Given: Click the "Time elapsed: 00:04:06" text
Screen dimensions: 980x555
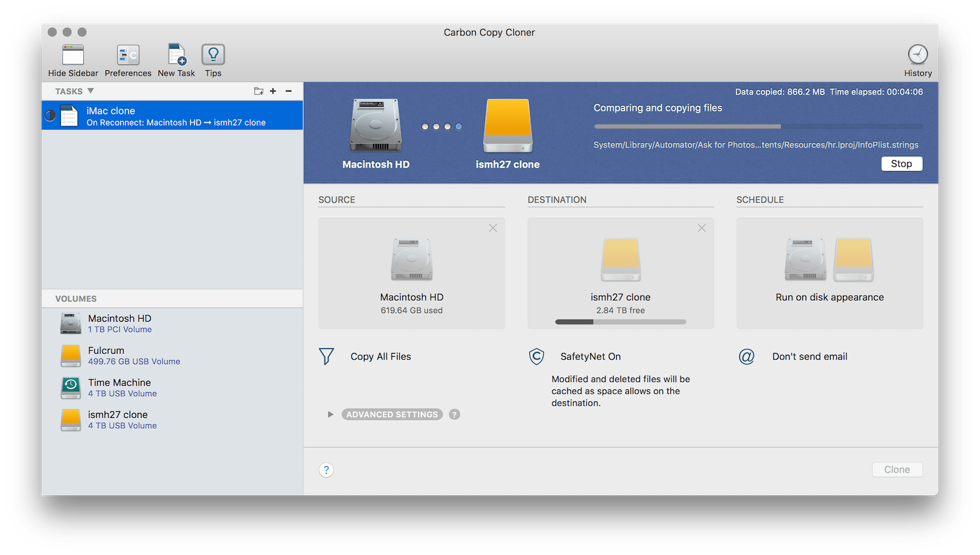Looking at the screenshot, I should click(876, 92).
